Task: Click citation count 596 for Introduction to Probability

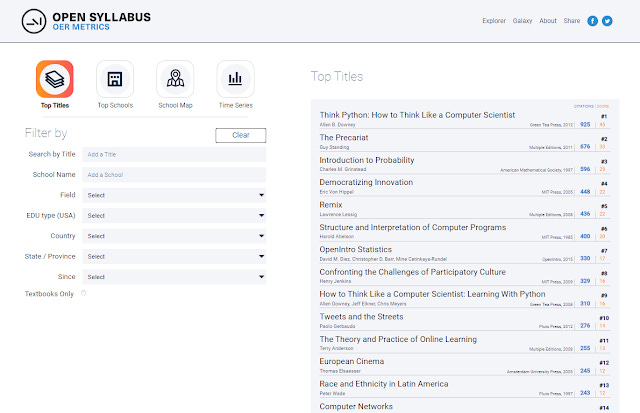Action: click(x=585, y=169)
